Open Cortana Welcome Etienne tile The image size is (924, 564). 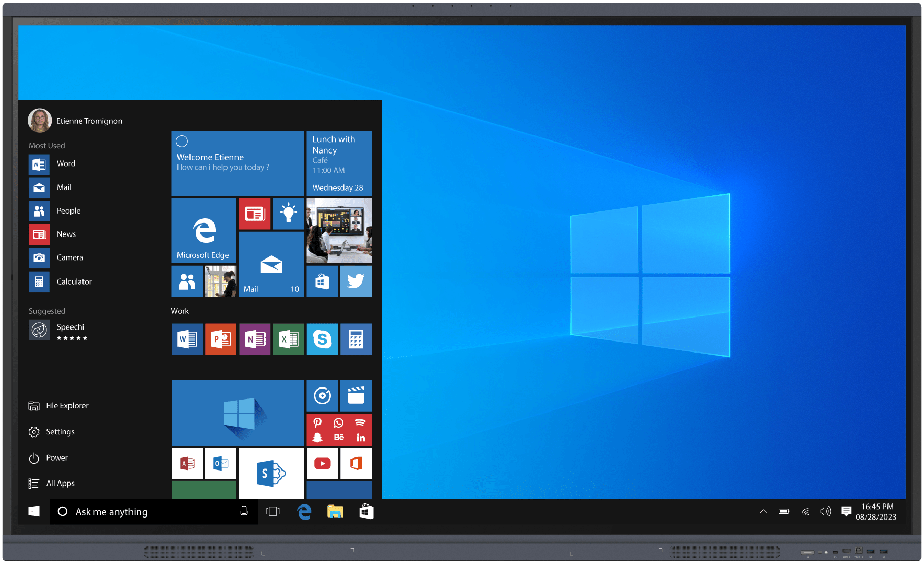[238, 163]
